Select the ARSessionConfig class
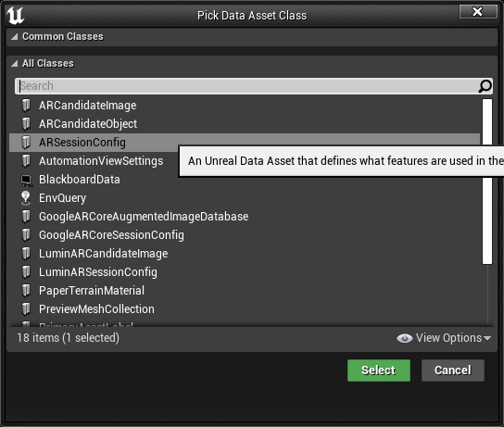The width and height of the screenshot is (504, 427). (x=245, y=143)
